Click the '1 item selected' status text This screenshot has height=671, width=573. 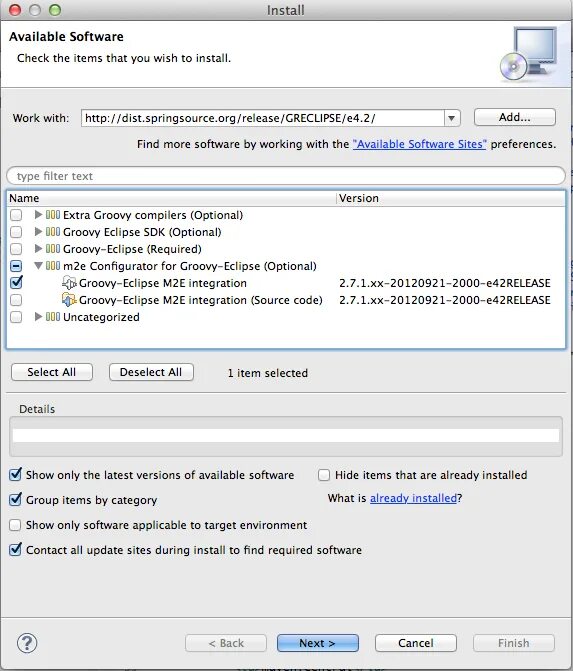click(267, 373)
